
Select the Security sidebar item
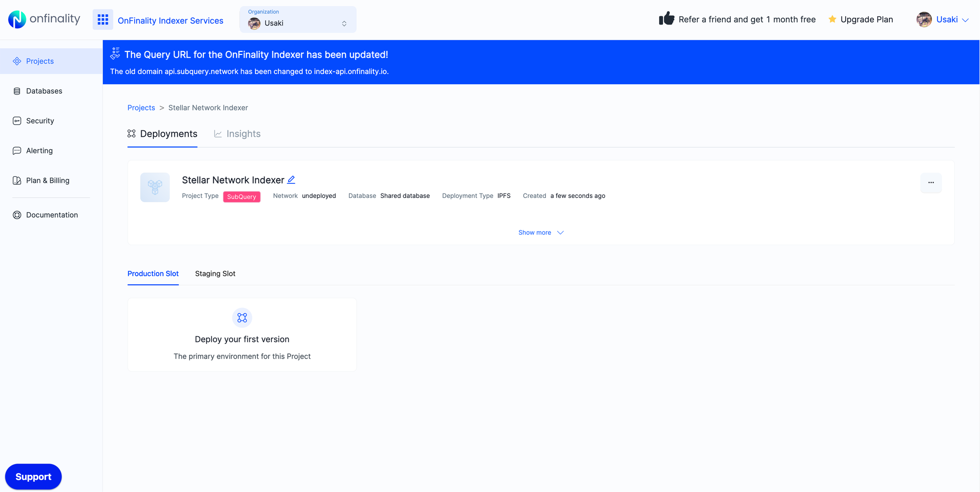[x=40, y=121]
